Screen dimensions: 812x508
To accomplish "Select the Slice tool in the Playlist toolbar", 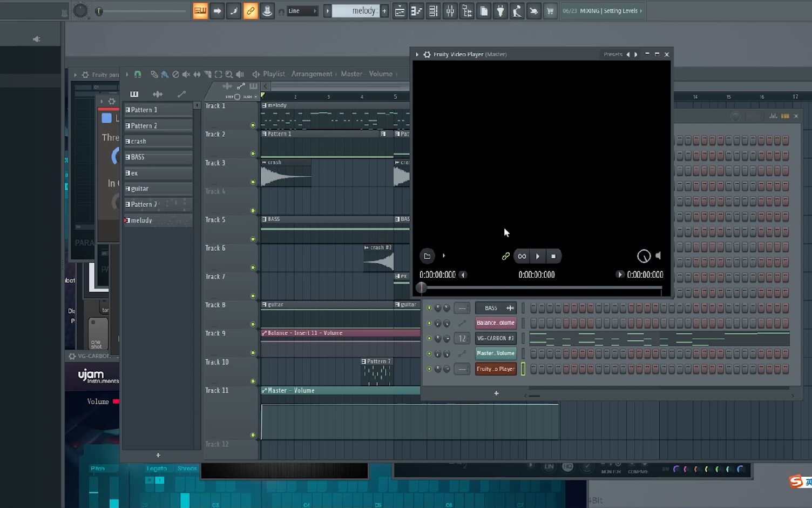I will pyautogui.click(x=208, y=74).
